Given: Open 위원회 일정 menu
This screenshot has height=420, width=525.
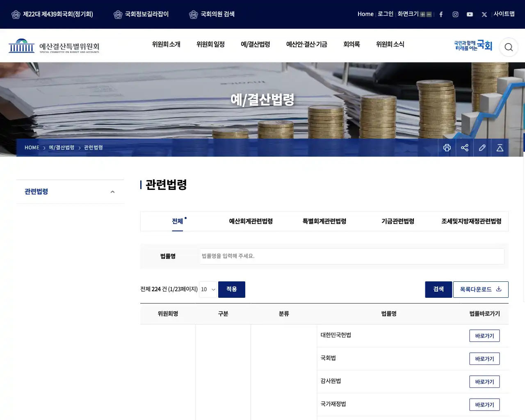Looking at the screenshot, I should 210,44.
